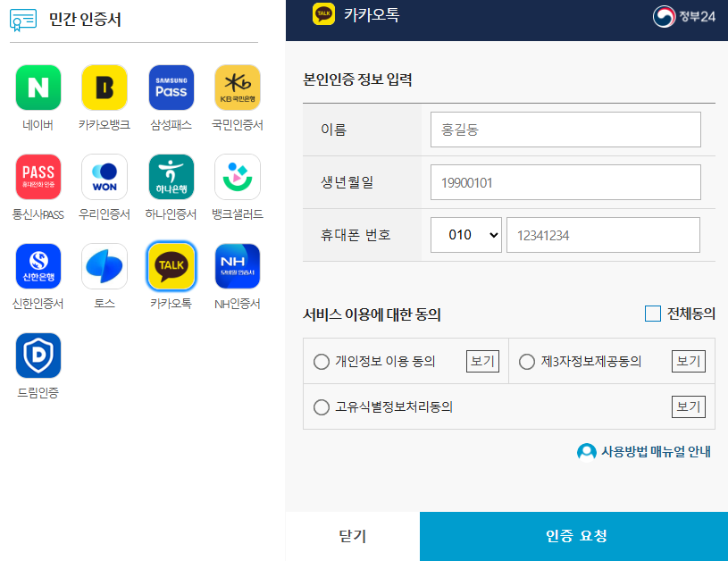Click the 신한인증서 label text
This screenshot has height=561, width=728.
point(38,304)
